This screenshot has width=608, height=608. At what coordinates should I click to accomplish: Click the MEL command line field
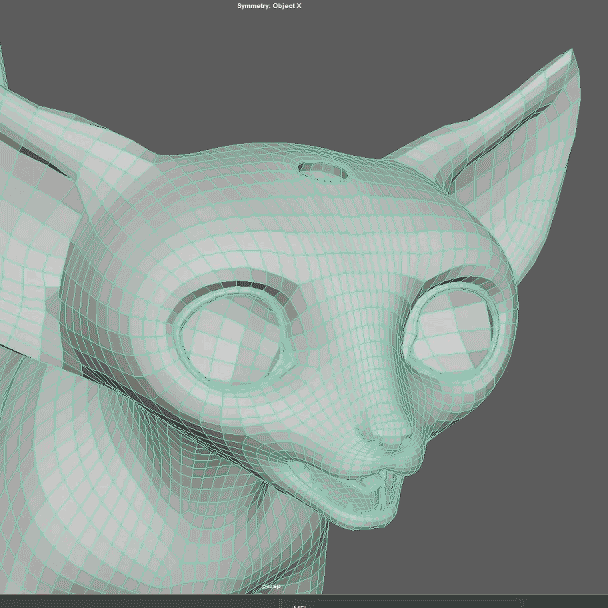pyautogui.click(x=400, y=604)
